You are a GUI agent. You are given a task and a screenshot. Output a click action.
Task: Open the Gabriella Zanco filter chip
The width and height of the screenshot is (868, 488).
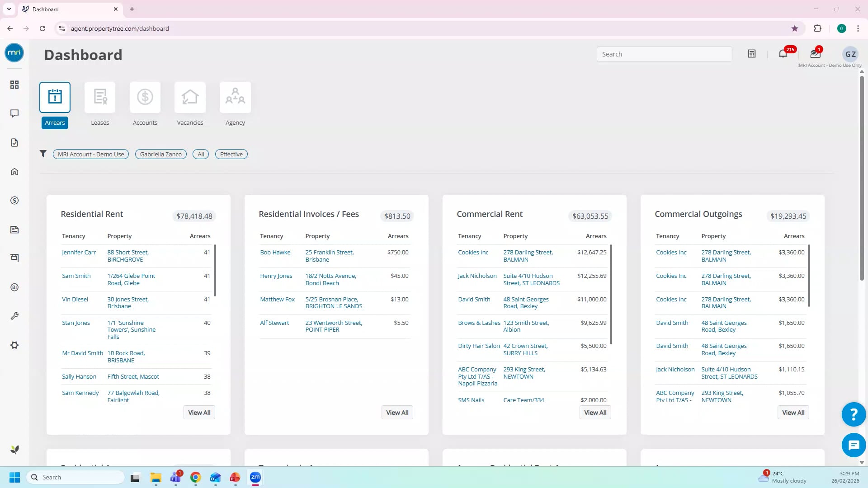point(160,154)
